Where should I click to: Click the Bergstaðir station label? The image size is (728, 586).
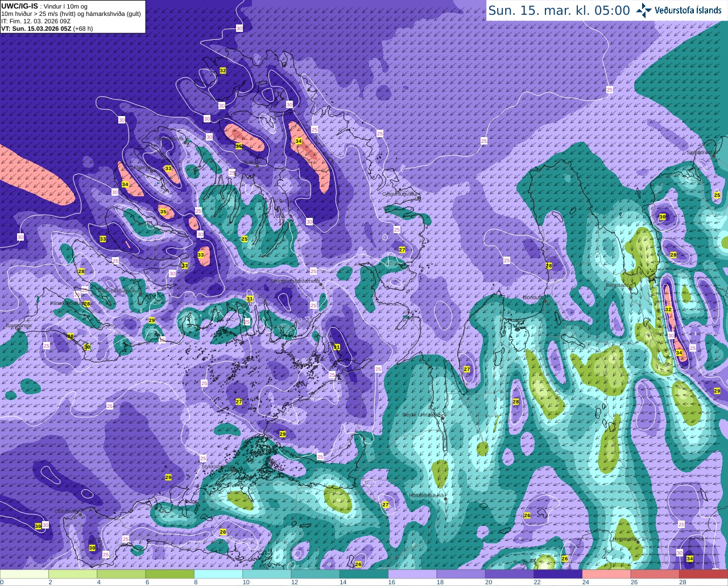[619, 285]
